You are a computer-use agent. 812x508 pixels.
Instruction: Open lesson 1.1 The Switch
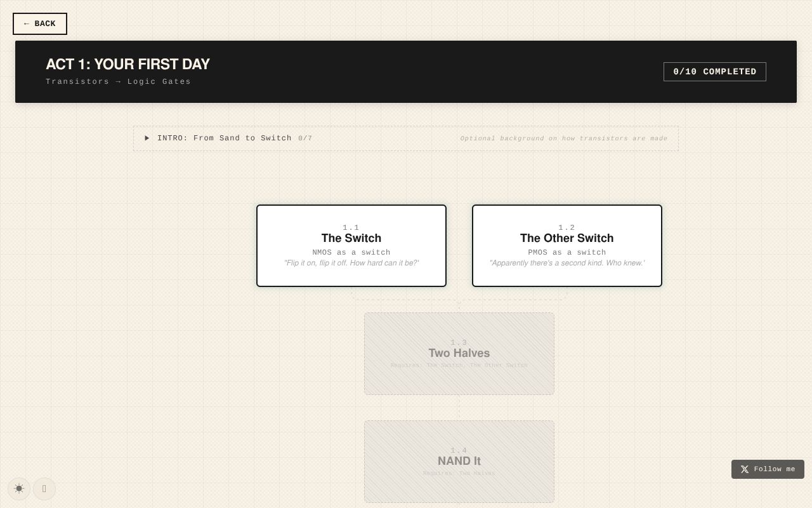(x=351, y=239)
